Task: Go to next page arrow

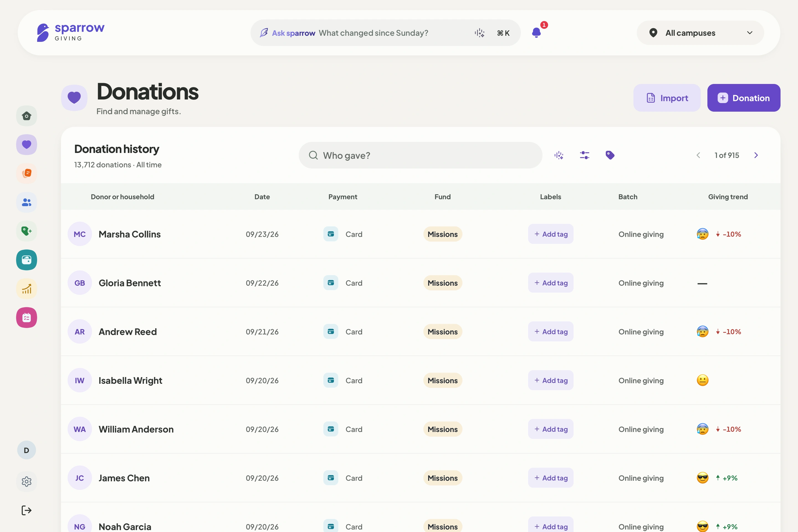Action: pos(756,155)
